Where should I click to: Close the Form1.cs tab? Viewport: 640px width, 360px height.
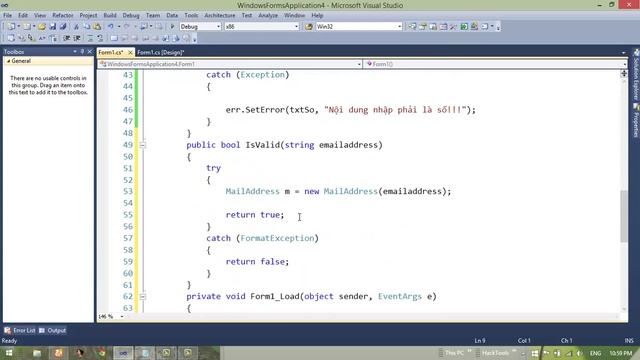pos(130,52)
